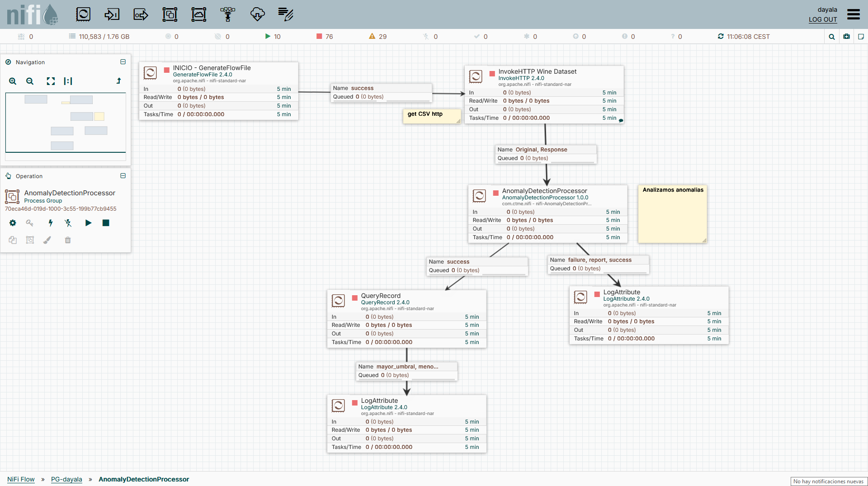Select the get CSV http label

(432, 116)
